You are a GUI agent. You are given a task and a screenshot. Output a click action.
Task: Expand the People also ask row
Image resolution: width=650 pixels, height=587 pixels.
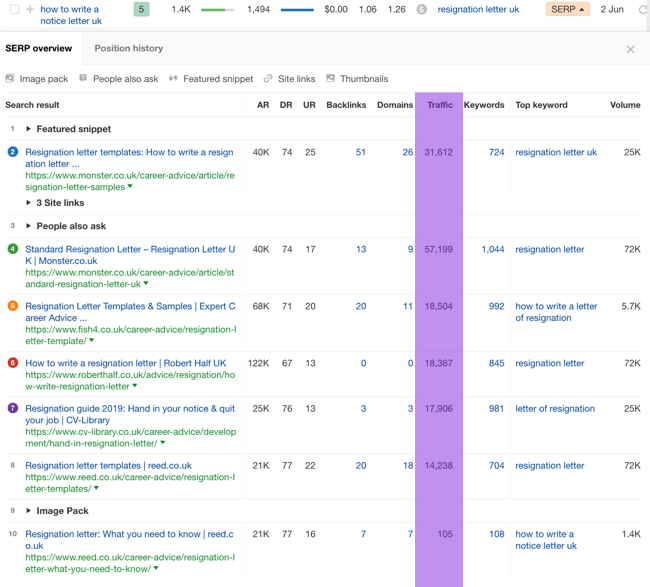pyautogui.click(x=28, y=226)
